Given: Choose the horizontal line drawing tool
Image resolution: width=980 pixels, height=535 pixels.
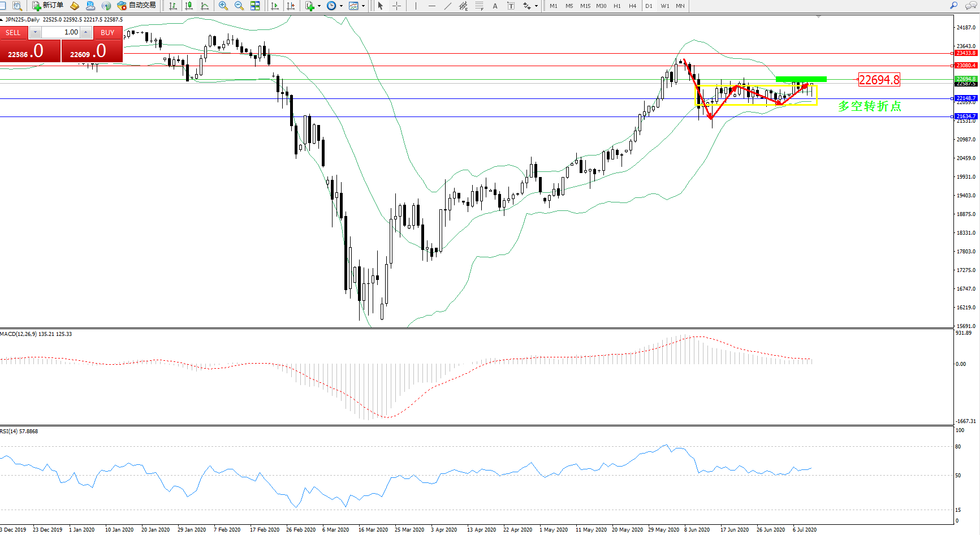Looking at the screenshot, I should (432, 6).
